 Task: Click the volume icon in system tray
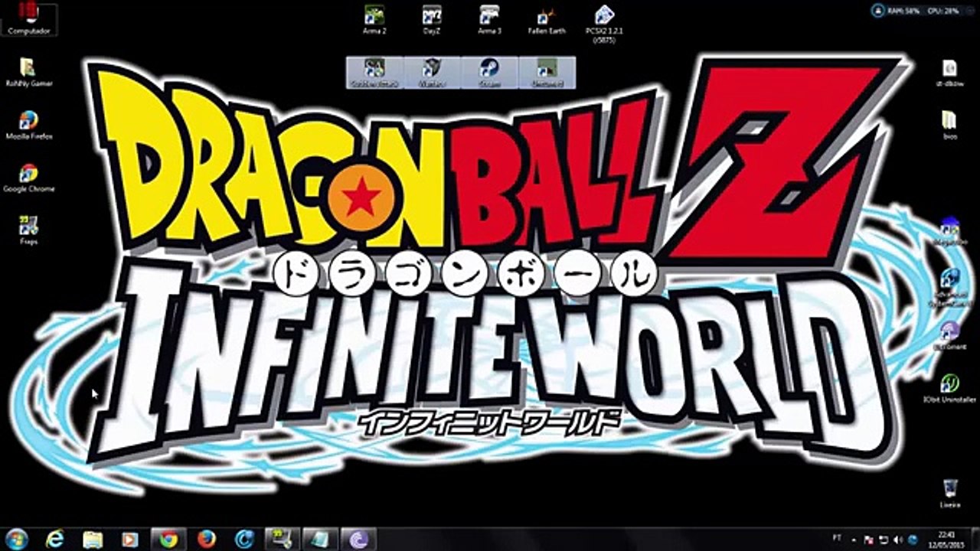pos(897,540)
